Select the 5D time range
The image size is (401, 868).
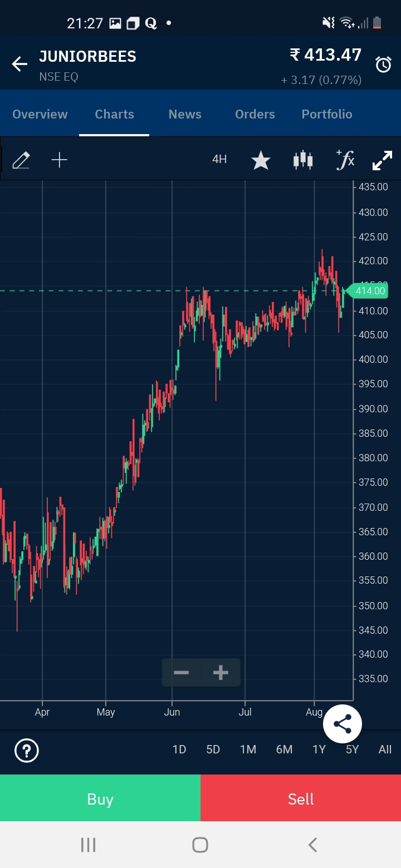213,749
